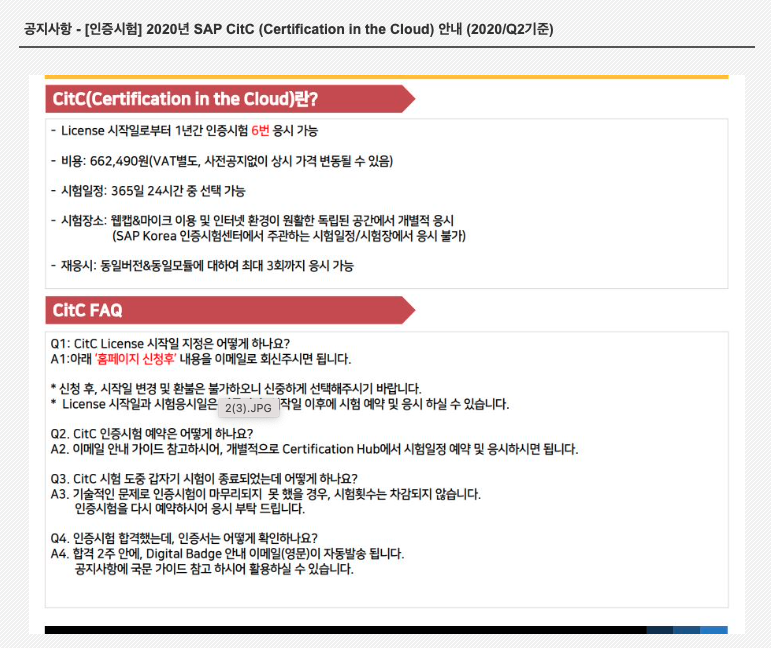Click the cost line '비용: 662,490원'
Viewport: 771px width, 648px height.
222,161
